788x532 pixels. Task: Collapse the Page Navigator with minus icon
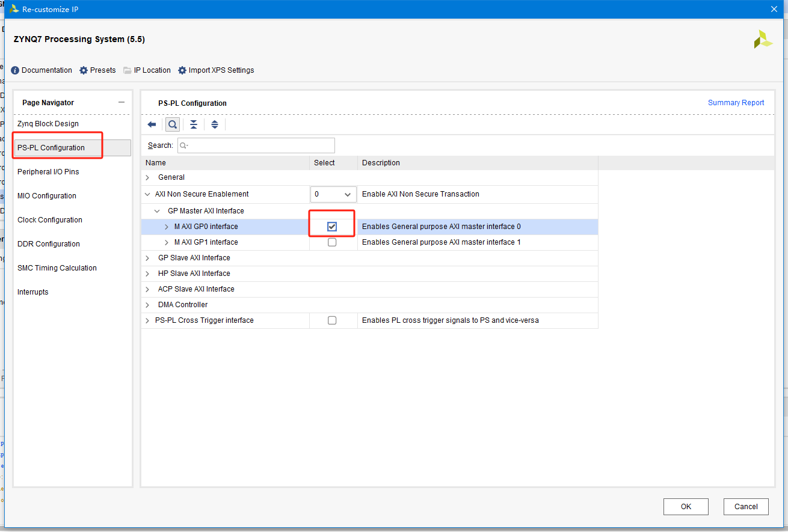[x=122, y=103]
